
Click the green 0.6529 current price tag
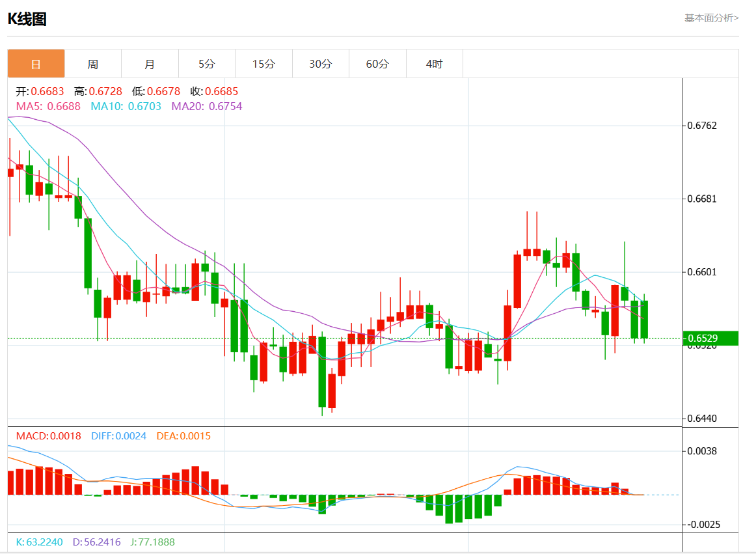tap(710, 339)
